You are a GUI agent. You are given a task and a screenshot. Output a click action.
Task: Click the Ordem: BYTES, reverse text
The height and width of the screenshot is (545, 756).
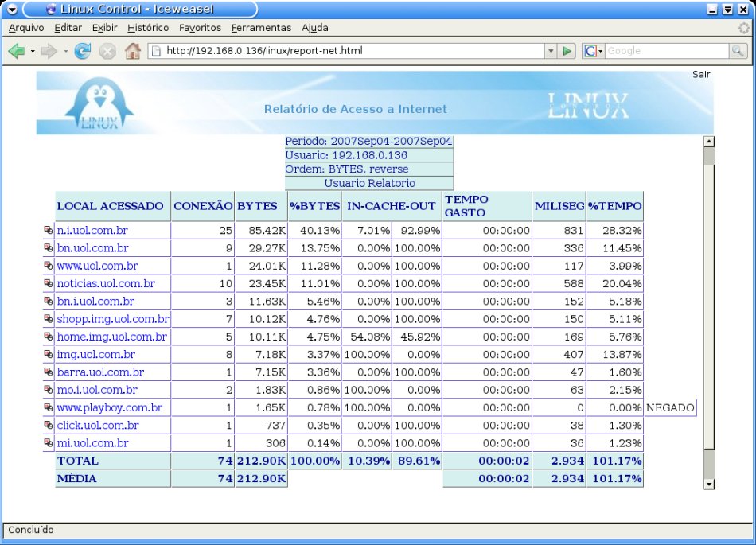point(347,169)
